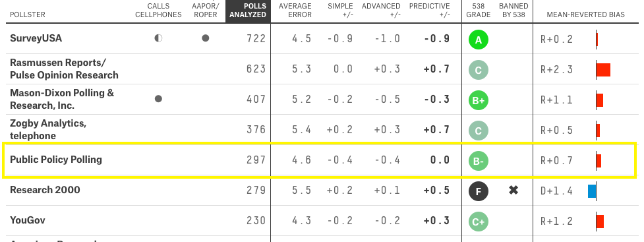Click SurveyUSA's AAPOR/Roper filled dot
This screenshot has height=242, width=644.
click(206, 38)
